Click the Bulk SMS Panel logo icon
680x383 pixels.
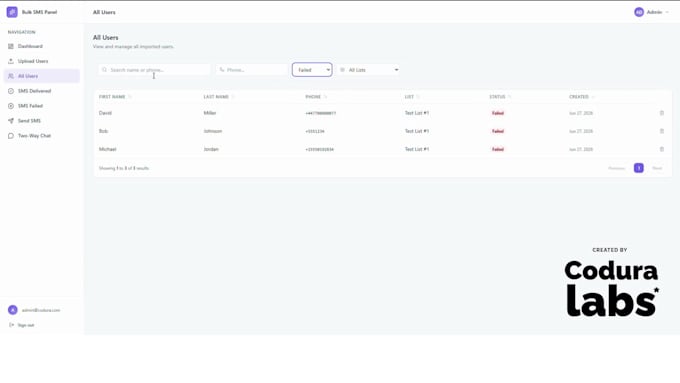[x=12, y=12]
